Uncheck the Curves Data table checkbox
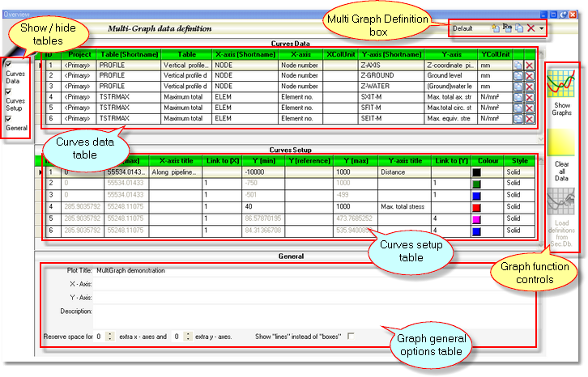 (x=8, y=64)
